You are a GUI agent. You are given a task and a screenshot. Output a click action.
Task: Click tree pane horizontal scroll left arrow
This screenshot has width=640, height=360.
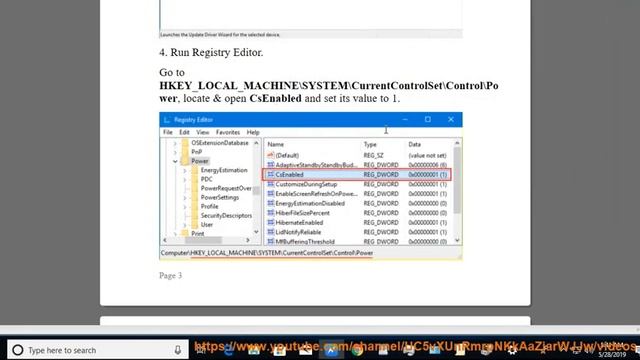click(x=165, y=240)
